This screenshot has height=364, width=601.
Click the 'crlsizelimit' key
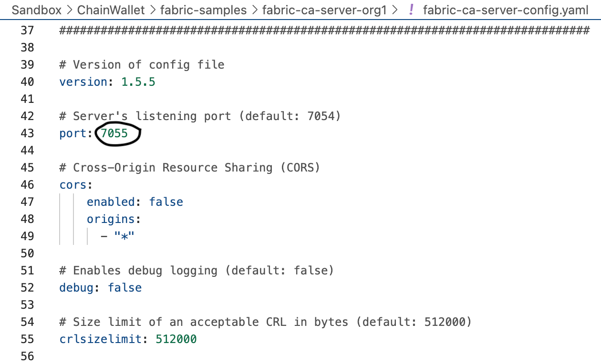101,339
